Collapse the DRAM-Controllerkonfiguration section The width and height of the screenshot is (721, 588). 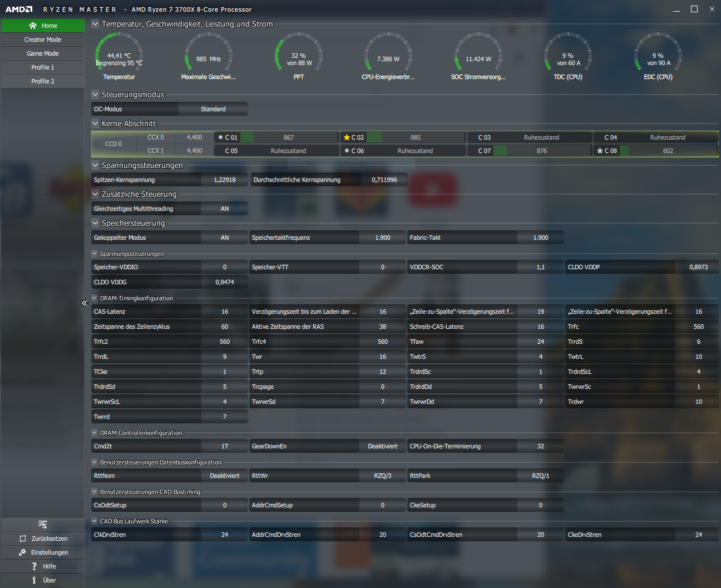[95, 433]
